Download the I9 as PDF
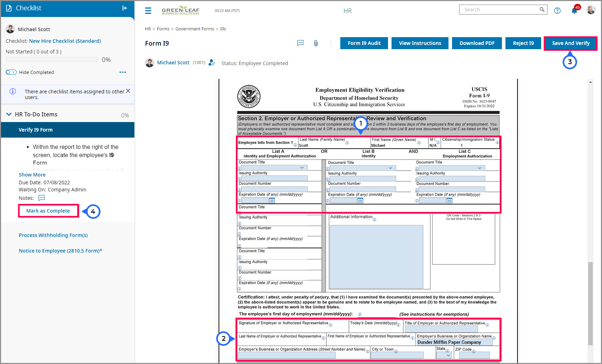 (477, 43)
